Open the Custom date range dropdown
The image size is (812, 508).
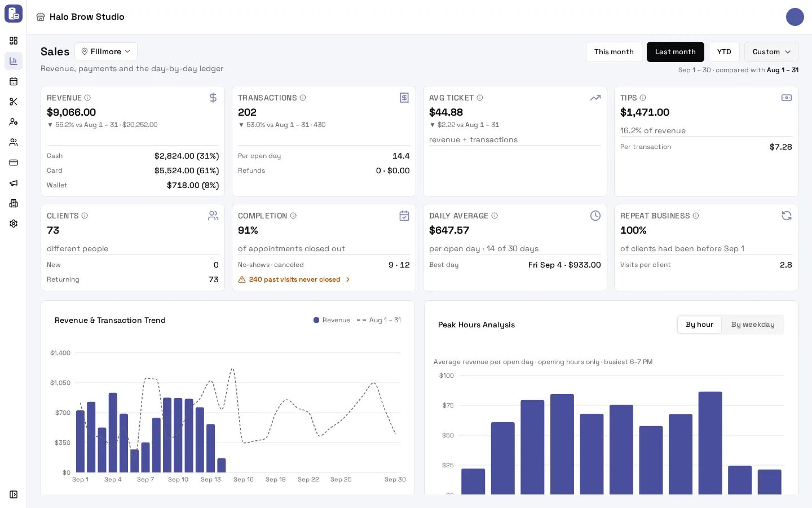[771, 52]
